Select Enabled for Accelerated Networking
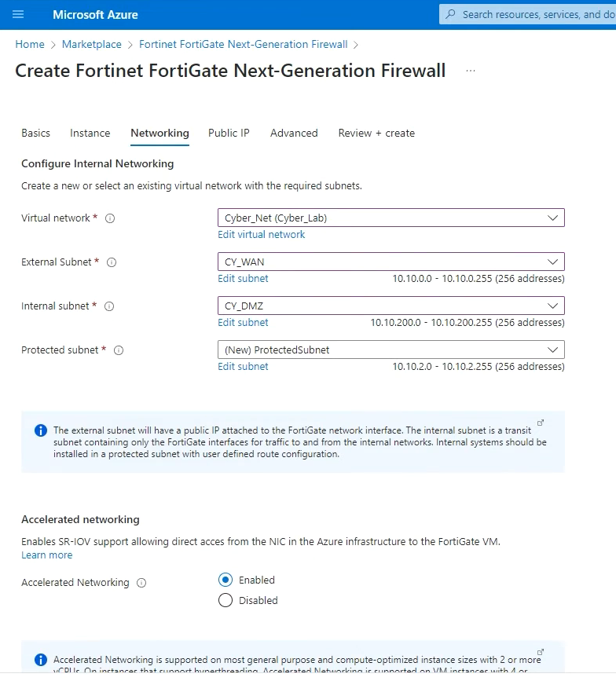Viewport: 616px width, 681px height. [225, 580]
